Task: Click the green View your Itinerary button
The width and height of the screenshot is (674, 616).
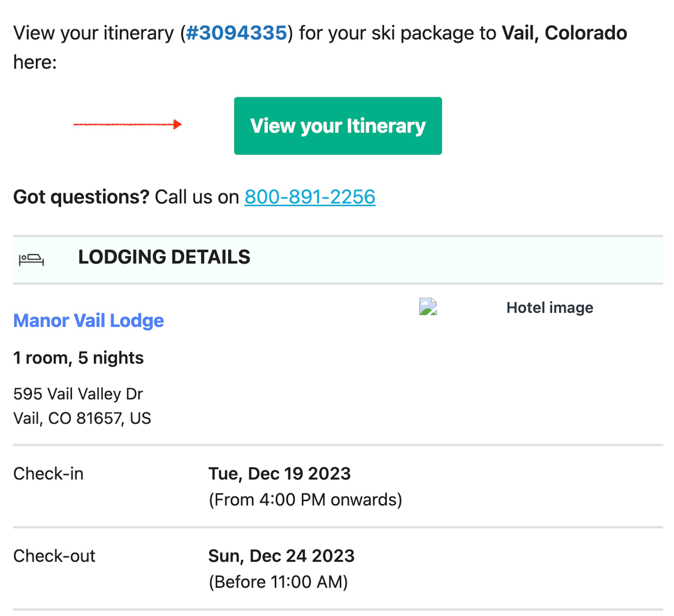Action: (x=338, y=126)
